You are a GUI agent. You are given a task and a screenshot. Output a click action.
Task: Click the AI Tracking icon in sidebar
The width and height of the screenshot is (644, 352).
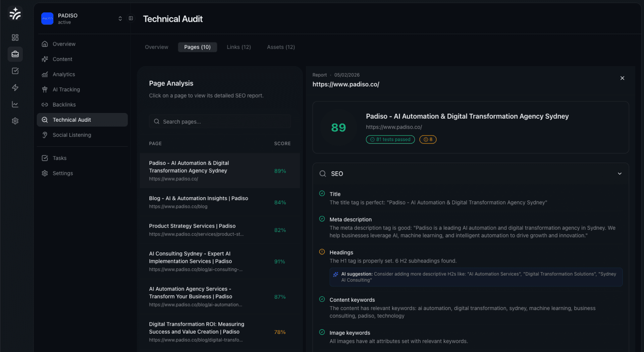(x=45, y=90)
